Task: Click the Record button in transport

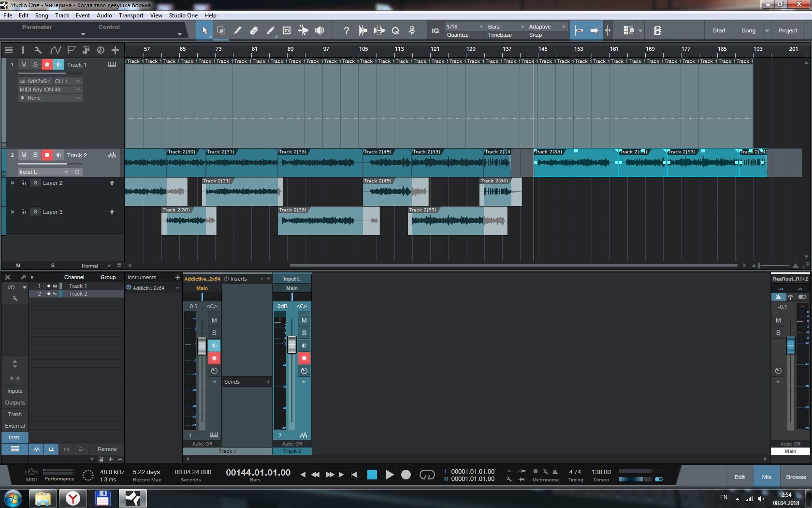Action: 406,475
